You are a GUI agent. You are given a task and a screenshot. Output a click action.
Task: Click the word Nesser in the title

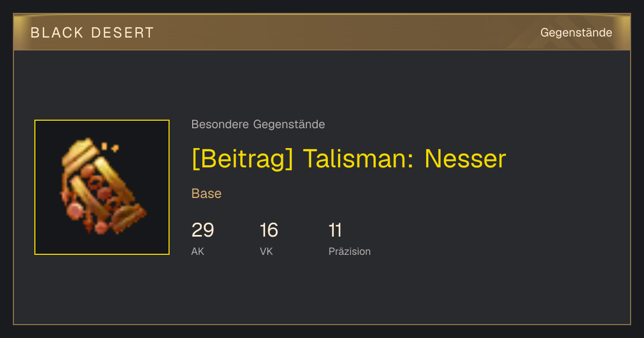[465, 159]
